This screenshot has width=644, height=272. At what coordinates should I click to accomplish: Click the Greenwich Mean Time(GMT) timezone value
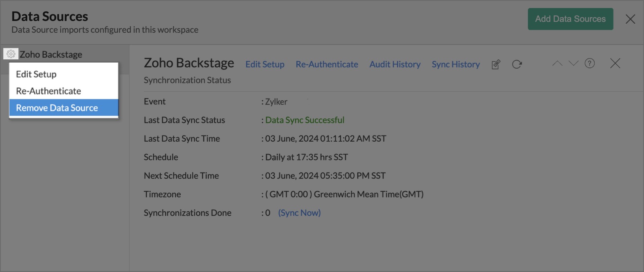[x=344, y=194]
